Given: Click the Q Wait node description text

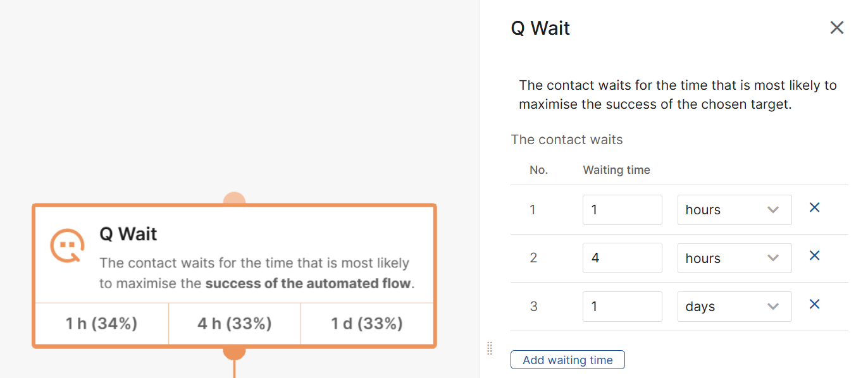Looking at the screenshot, I should click(x=257, y=273).
